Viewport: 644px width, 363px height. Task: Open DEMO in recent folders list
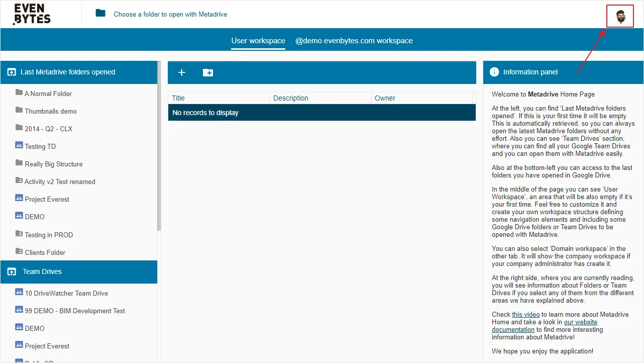tap(35, 217)
